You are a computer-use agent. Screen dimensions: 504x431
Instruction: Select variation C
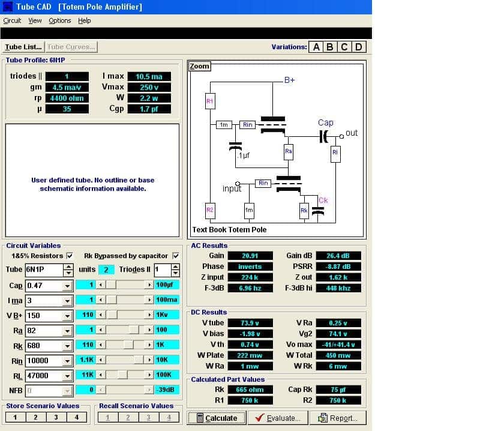pos(344,47)
